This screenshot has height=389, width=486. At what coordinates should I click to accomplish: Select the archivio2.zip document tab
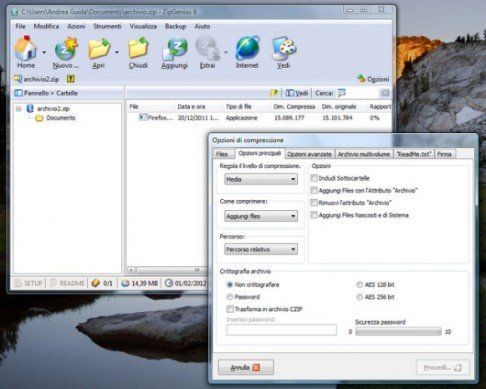coord(37,79)
